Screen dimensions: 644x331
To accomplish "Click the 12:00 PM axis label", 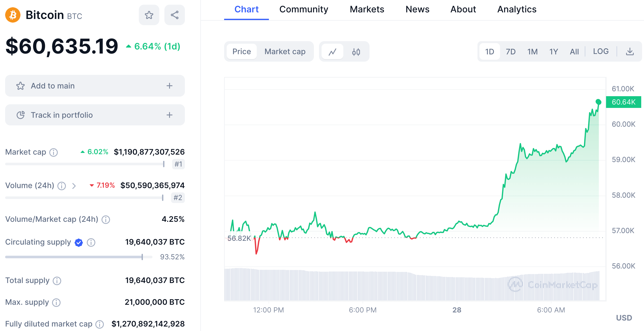I will 268,310.
